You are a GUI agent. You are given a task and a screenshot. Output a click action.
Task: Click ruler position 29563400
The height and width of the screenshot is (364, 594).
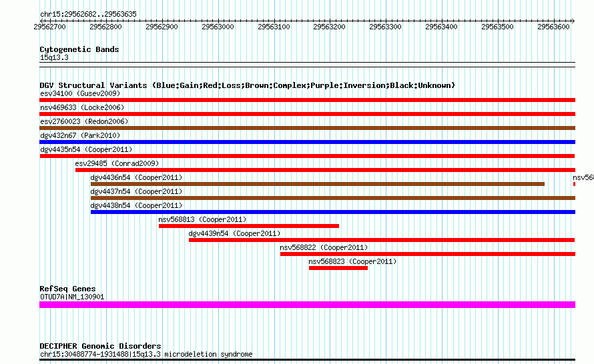tap(441, 27)
